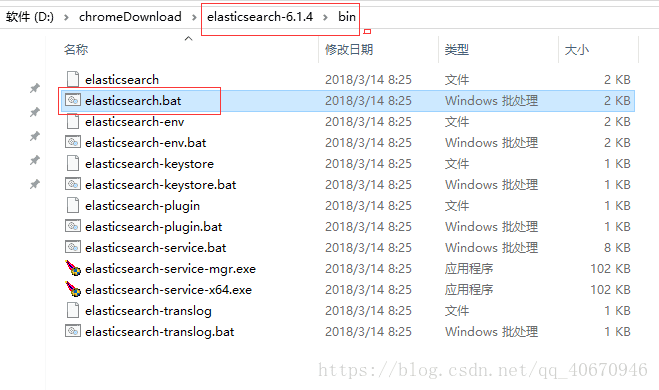This screenshot has width=659, height=390.
Task: Click the elasticsearch file icon
Action: (x=73, y=79)
